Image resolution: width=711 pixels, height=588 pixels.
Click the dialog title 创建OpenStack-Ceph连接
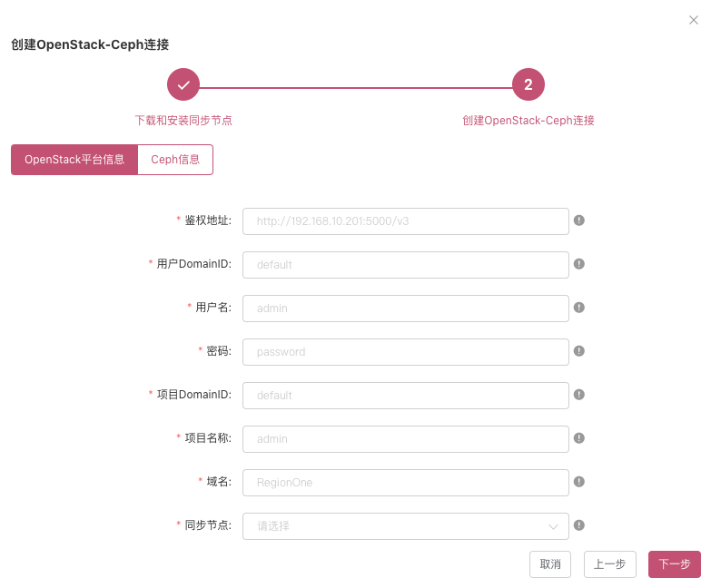pyautogui.click(x=90, y=44)
